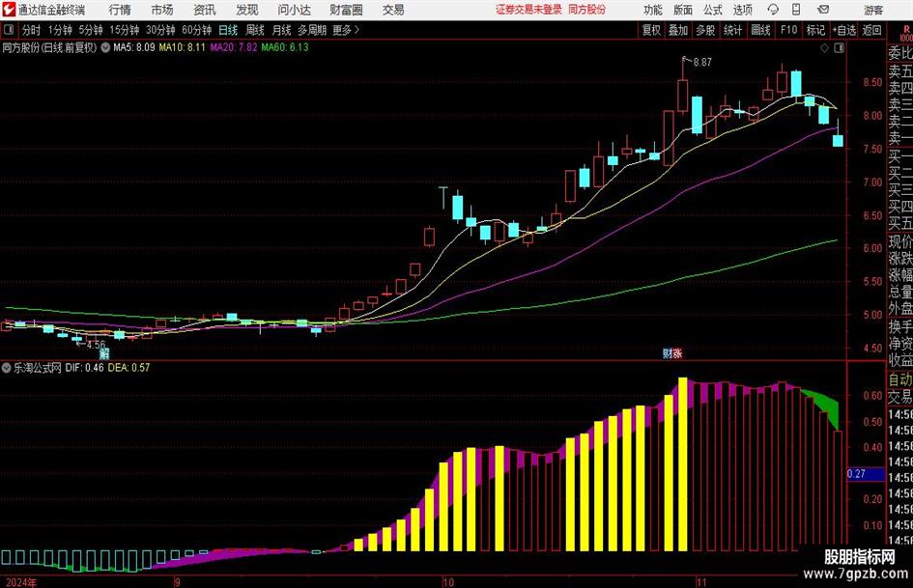
Task: Click the 复权 toolbar button
Action: 651,30
